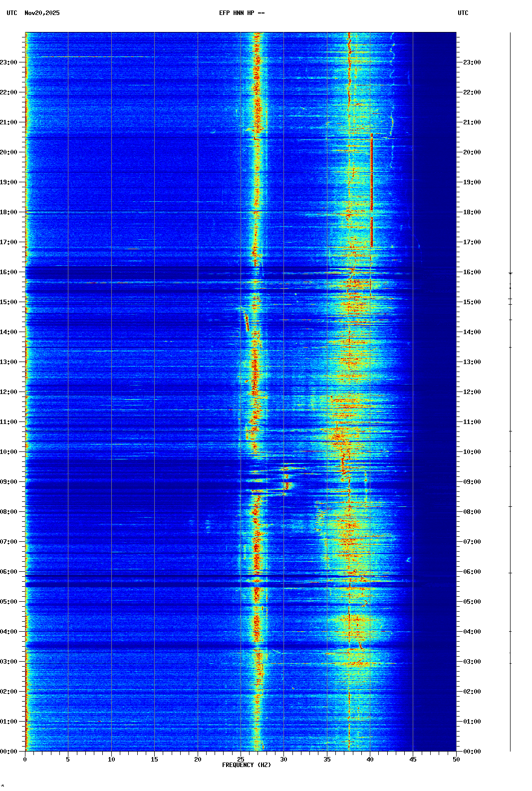Click the 08:00 time label on left axis
The height and width of the screenshot is (791, 532).
point(9,512)
